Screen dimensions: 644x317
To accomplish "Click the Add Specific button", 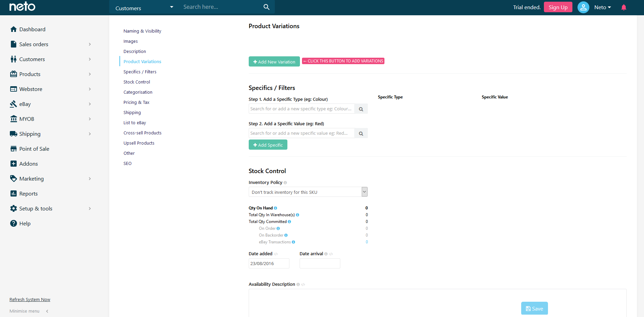I will [x=268, y=145].
